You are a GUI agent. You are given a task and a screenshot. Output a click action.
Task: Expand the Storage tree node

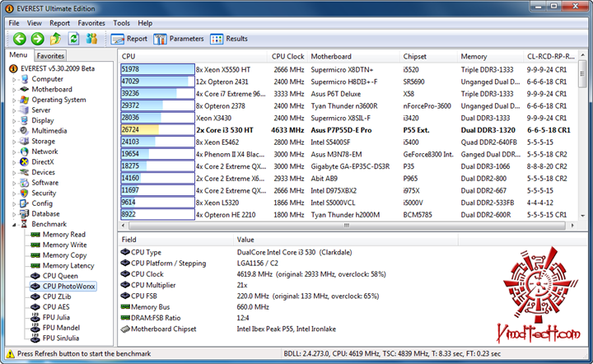14,142
